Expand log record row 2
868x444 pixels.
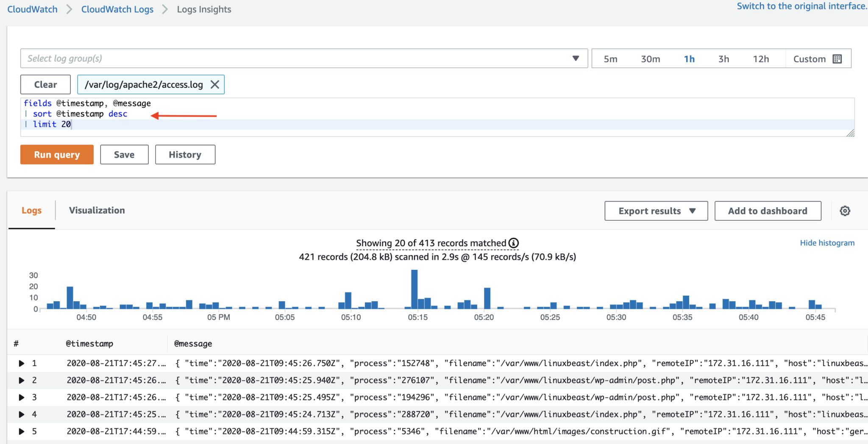click(x=22, y=380)
